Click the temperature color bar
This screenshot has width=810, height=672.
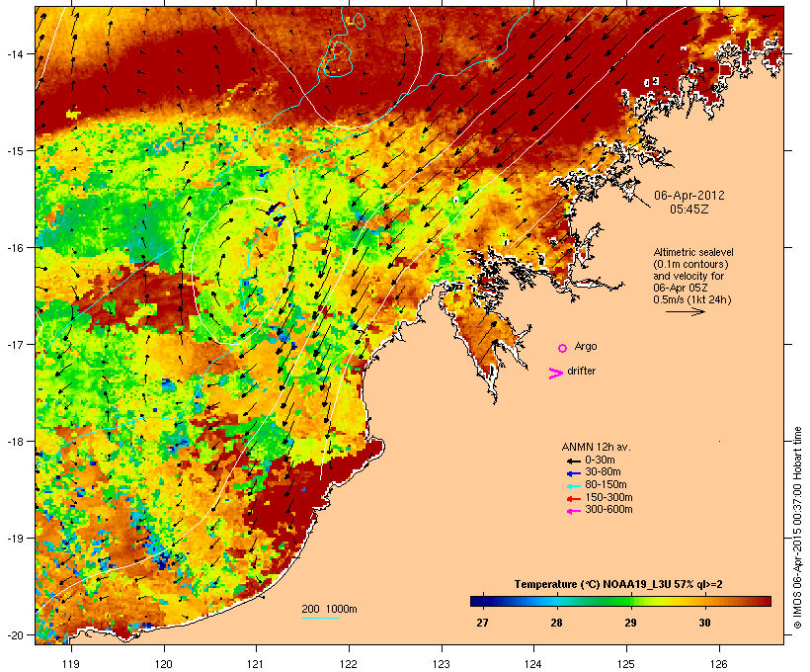pos(620,601)
